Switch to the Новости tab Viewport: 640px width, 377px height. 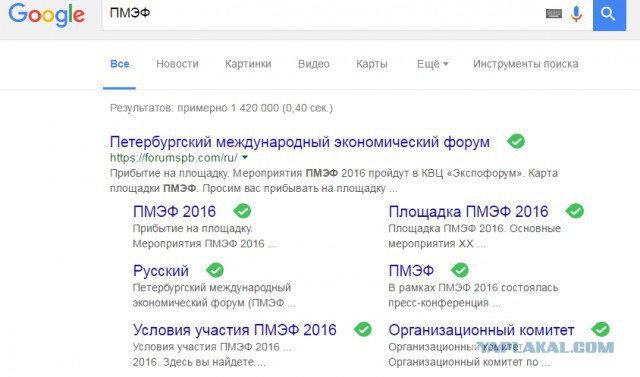coord(177,64)
